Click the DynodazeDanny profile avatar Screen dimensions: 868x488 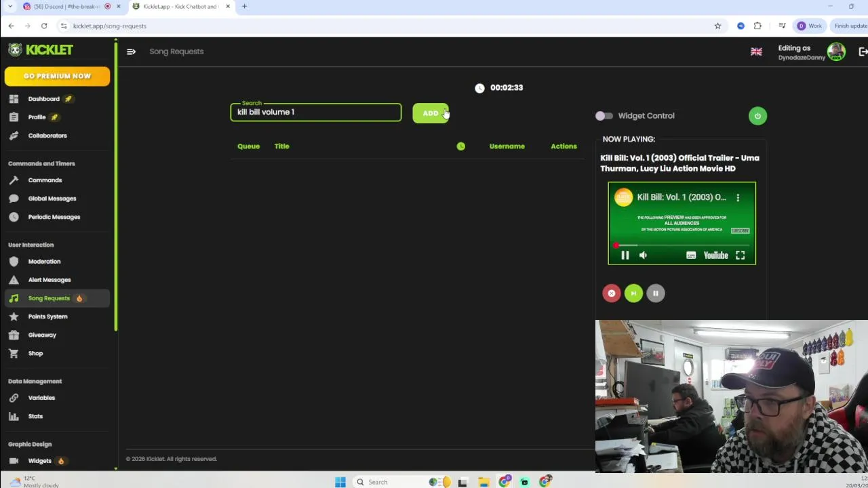(836, 52)
